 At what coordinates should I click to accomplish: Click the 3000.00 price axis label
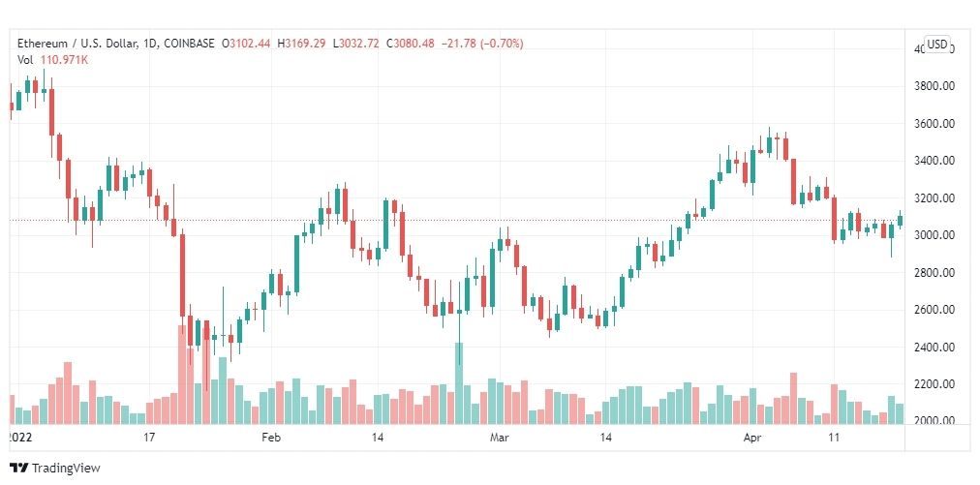pyautogui.click(x=934, y=235)
